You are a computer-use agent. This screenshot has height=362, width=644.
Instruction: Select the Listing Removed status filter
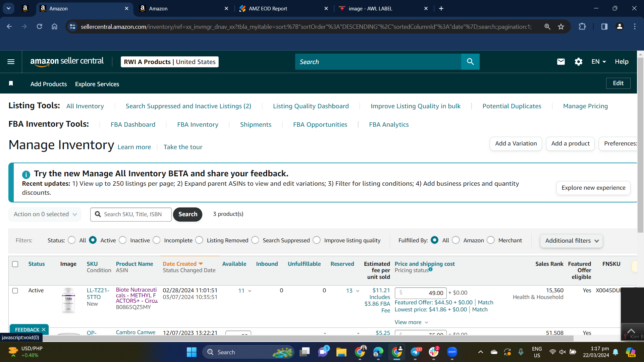click(199, 240)
